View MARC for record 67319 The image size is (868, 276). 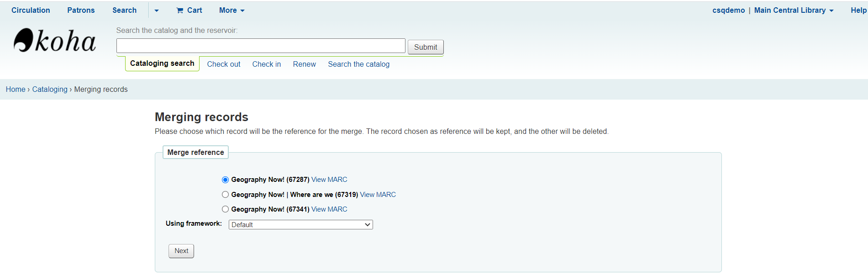click(378, 195)
